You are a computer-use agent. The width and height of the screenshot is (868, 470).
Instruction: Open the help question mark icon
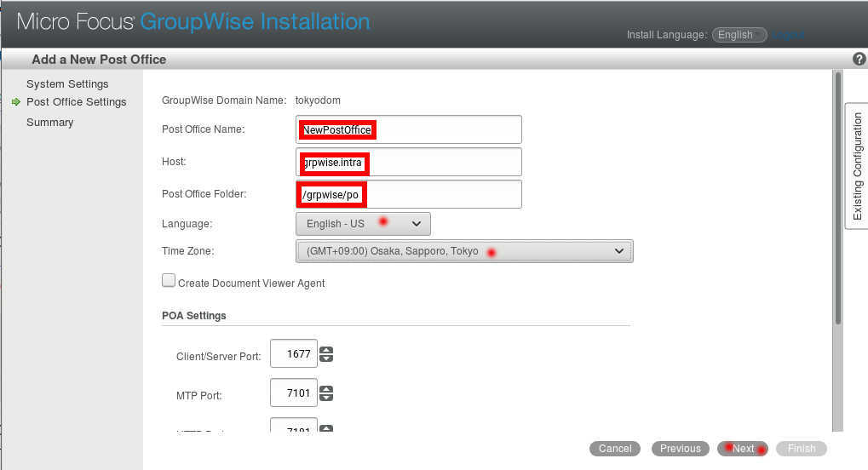click(x=859, y=59)
